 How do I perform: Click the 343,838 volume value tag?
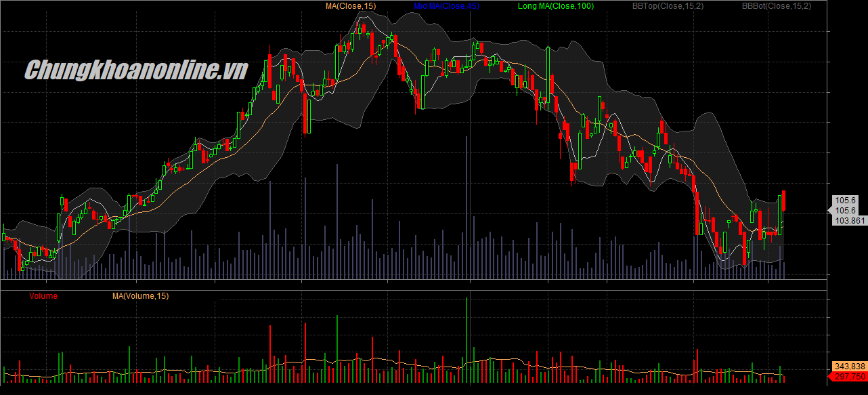coord(849,366)
